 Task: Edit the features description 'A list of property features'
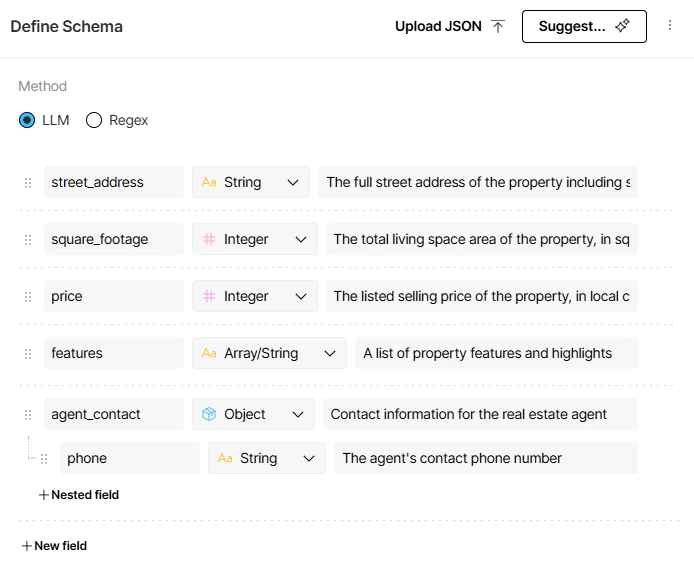(497, 353)
